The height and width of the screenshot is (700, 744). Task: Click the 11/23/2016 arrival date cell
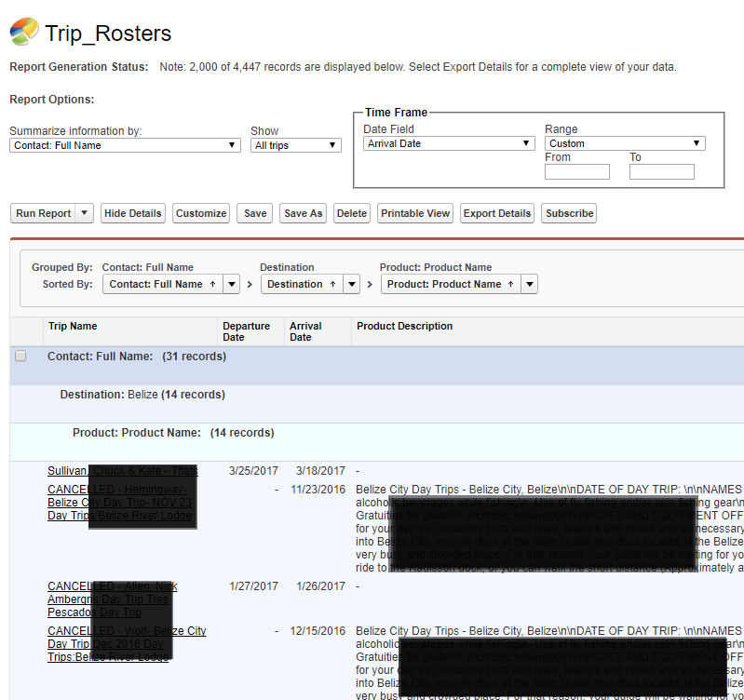318,490
